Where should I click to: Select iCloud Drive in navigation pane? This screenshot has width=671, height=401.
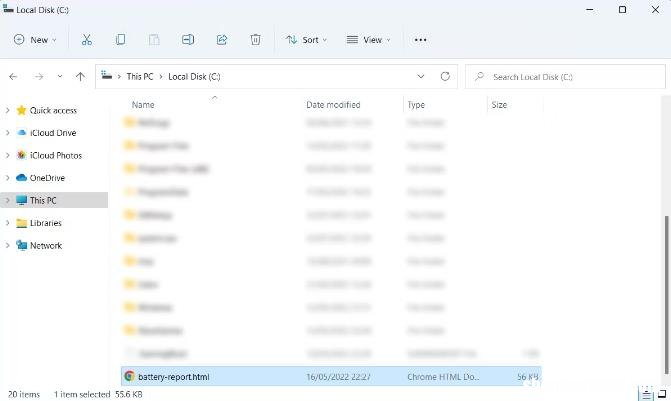pyautogui.click(x=53, y=133)
